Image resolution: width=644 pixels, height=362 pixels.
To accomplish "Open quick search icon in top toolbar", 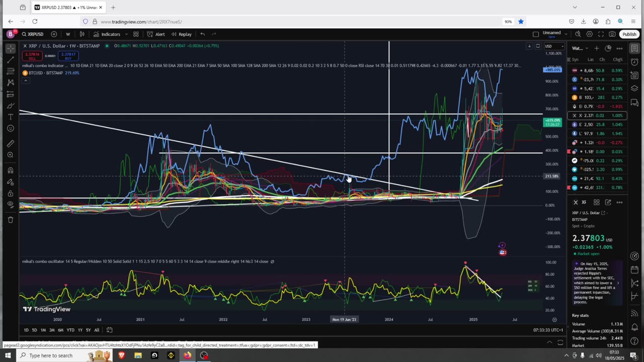I will pos(578,34).
